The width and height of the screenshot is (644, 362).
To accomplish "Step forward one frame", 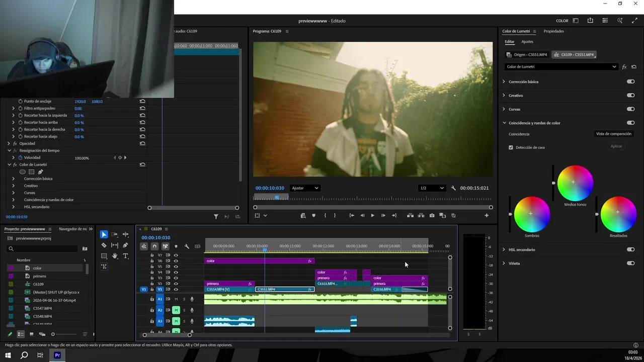I will (383, 216).
